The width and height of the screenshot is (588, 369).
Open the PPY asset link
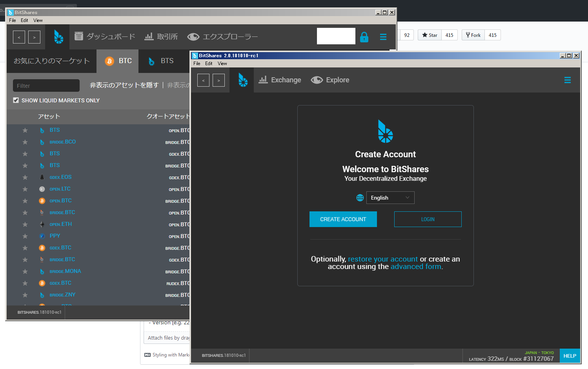click(55, 236)
